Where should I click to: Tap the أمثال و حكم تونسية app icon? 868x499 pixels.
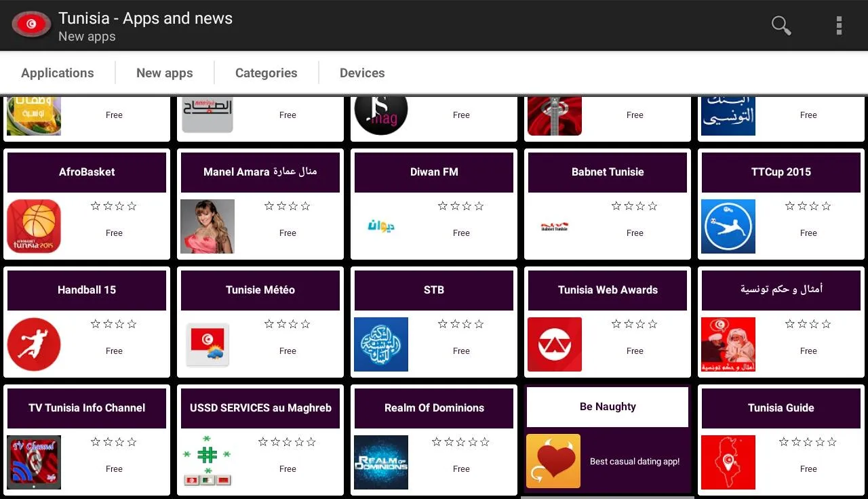pos(728,344)
